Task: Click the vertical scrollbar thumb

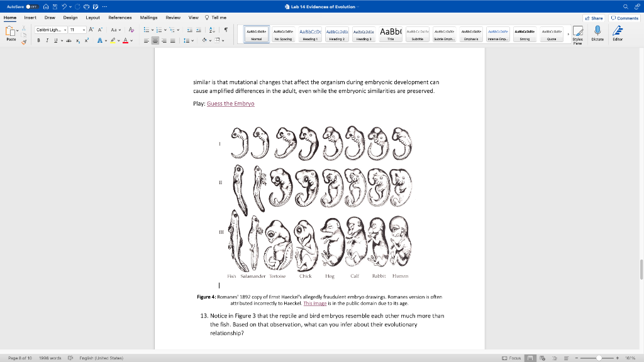Action: coord(641,270)
